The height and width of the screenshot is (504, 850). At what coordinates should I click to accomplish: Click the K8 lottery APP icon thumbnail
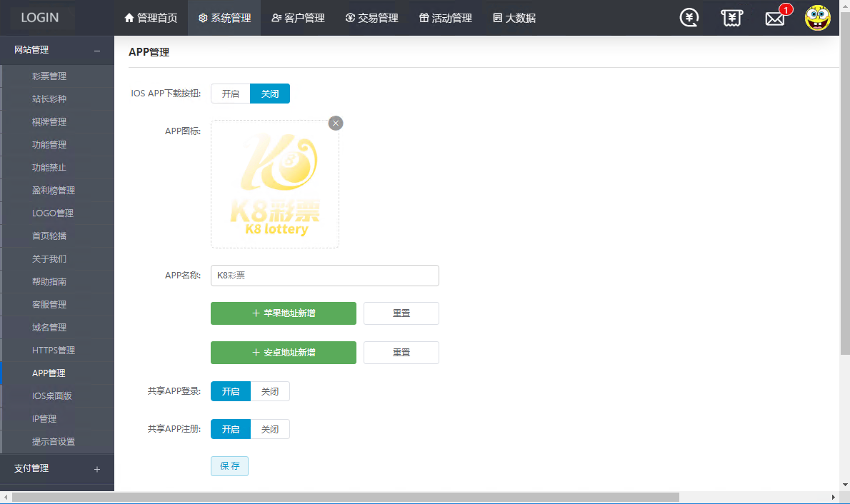point(275,184)
